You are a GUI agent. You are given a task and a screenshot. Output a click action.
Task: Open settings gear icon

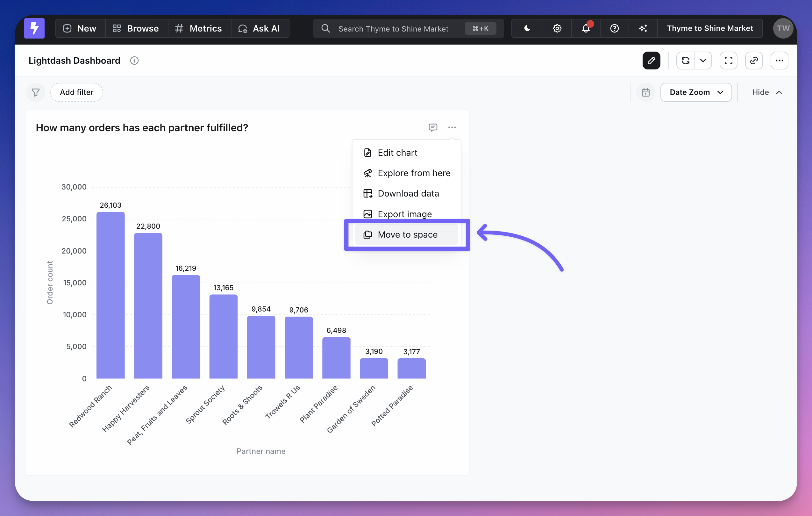(557, 28)
